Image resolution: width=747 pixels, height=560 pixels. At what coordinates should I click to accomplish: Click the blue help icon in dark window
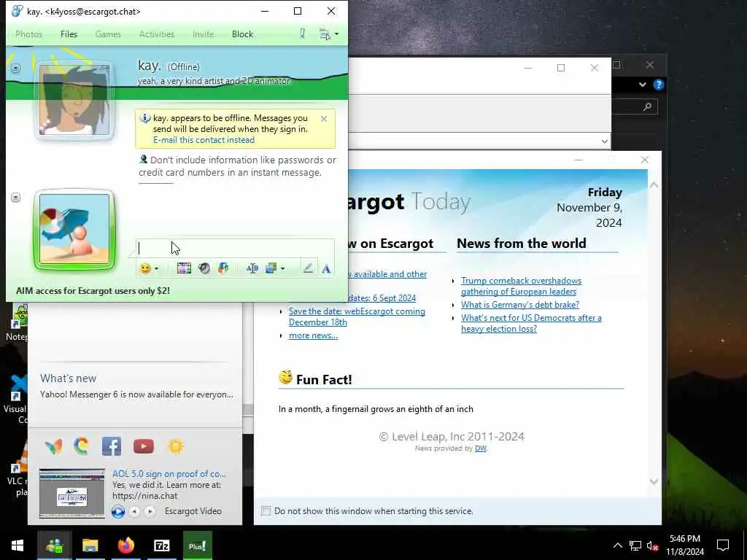[x=659, y=85]
